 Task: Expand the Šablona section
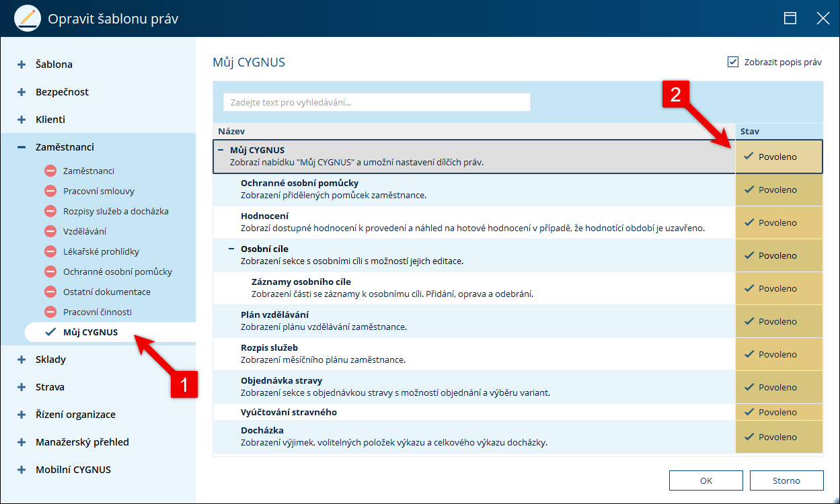click(22, 65)
